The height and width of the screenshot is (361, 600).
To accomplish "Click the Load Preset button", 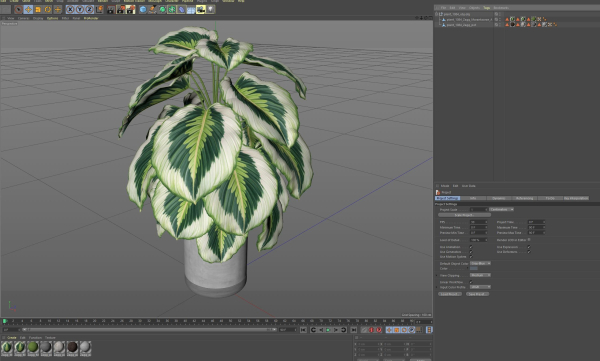I will tap(450, 294).
